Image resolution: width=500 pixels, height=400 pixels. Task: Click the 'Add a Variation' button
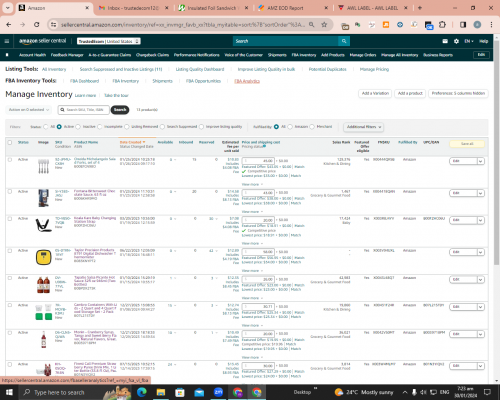(375, 93)
